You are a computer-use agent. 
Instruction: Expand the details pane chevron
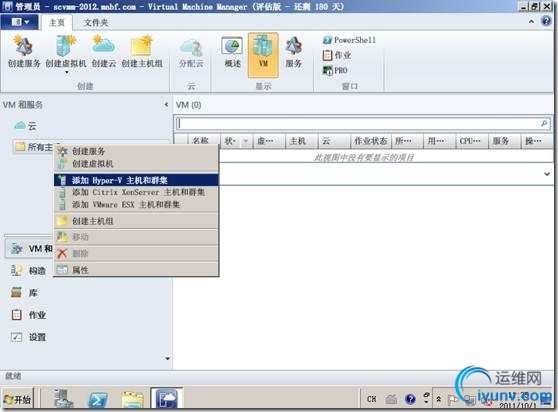(x=547, y=174)
